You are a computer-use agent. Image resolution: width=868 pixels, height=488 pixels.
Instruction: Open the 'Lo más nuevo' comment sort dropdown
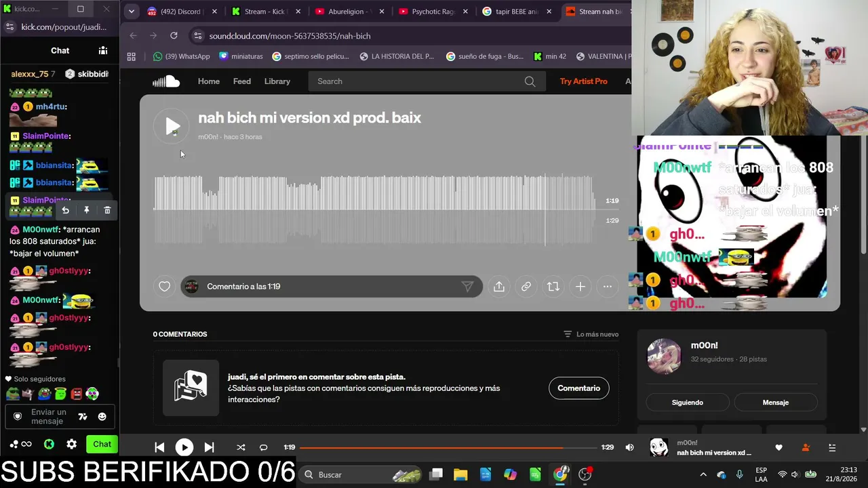coord(591,334)
